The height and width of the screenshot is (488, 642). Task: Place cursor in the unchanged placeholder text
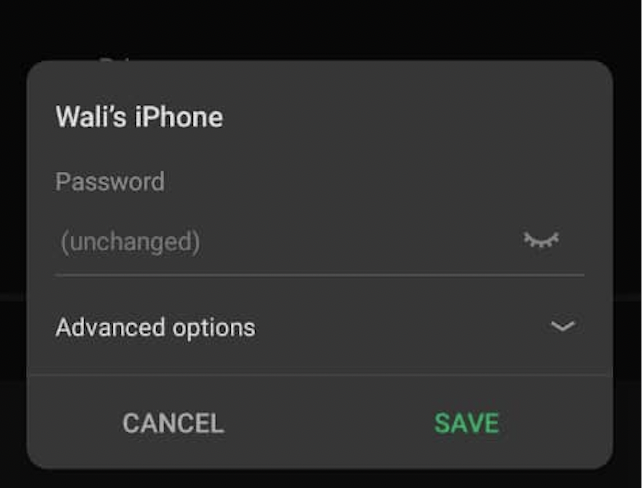pos(130,242)
